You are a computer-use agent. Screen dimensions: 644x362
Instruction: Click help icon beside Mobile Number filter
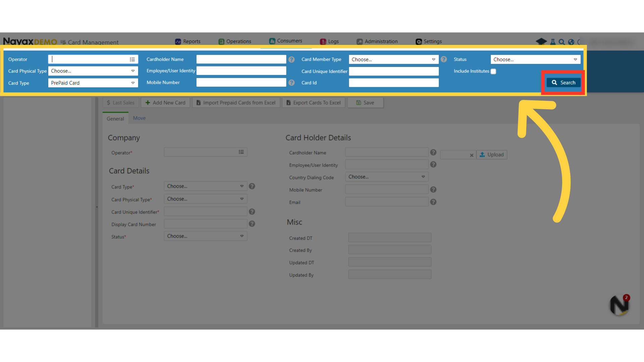click(291, 82)
